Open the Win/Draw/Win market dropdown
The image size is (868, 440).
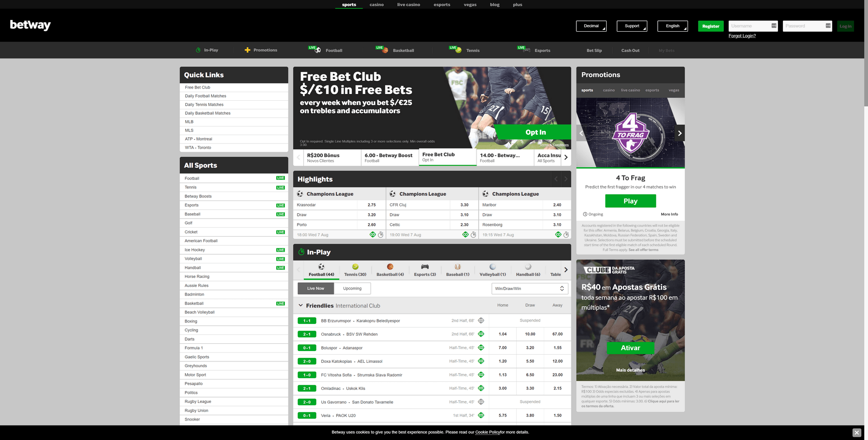(x=530, y=289)
